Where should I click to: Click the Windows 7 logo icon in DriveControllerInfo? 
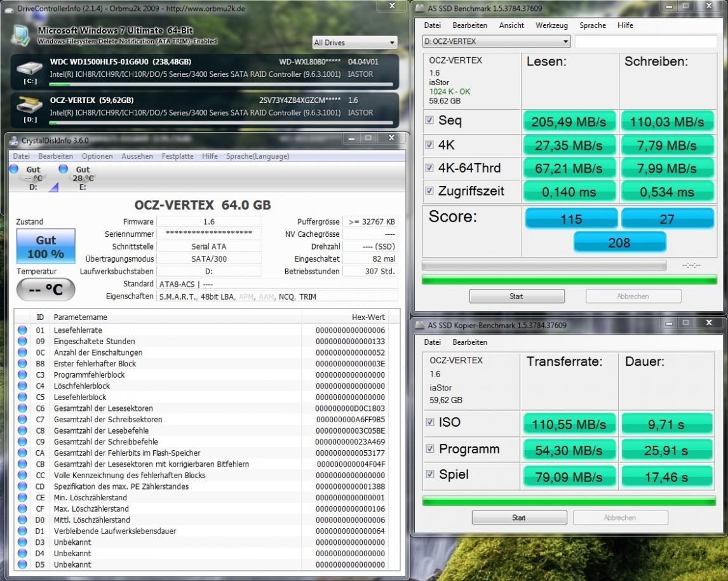20,36
